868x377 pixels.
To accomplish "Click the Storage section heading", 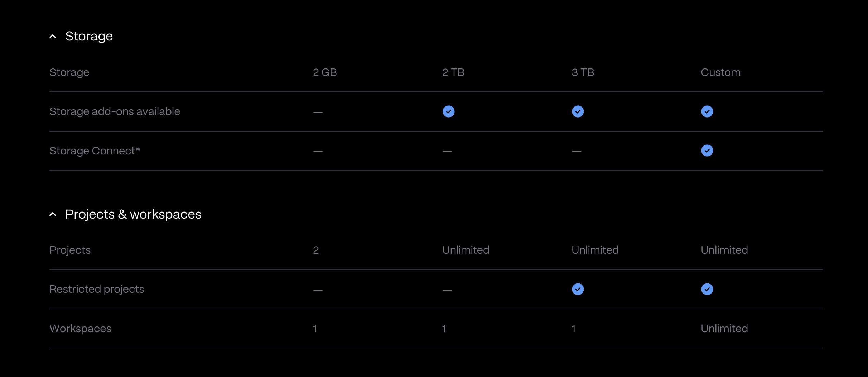I will (89, 36).
